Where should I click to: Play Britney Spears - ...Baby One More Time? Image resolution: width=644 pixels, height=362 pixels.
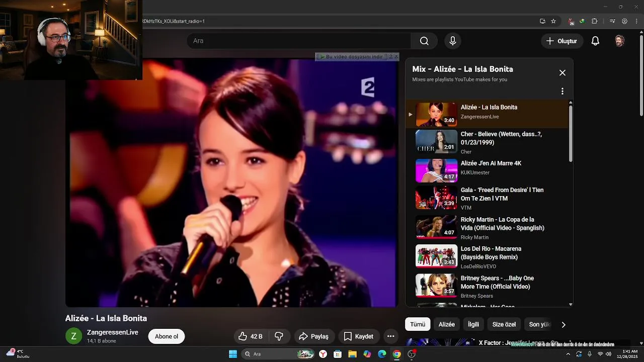click(487, 286)
